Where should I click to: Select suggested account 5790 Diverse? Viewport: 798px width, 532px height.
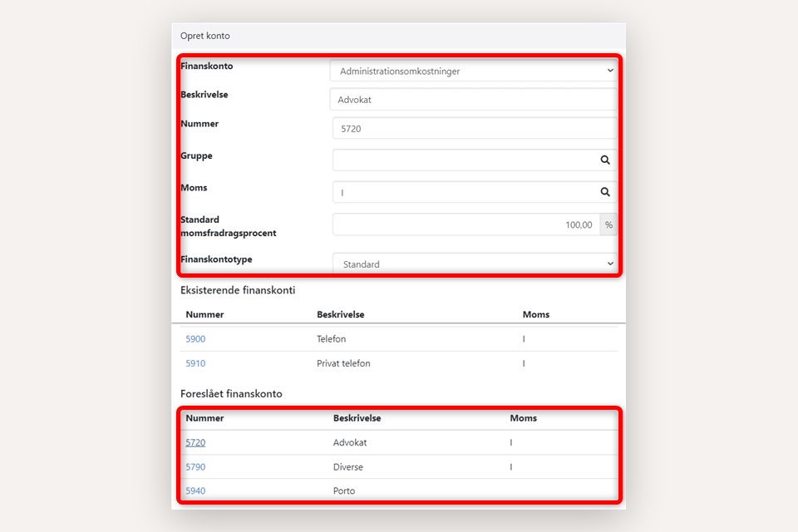(x=195, y=467)
